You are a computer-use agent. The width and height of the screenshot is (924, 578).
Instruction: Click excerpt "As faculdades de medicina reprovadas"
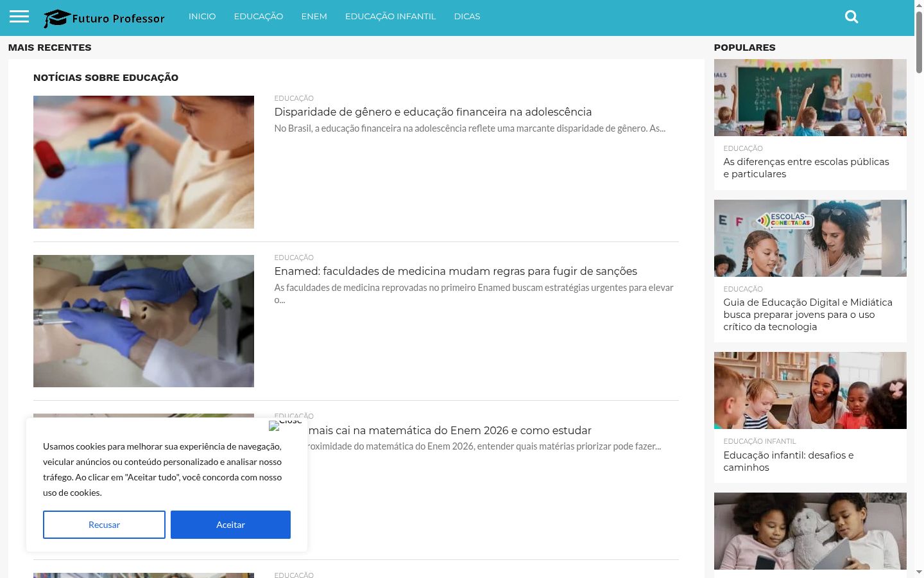coord(474,293)
